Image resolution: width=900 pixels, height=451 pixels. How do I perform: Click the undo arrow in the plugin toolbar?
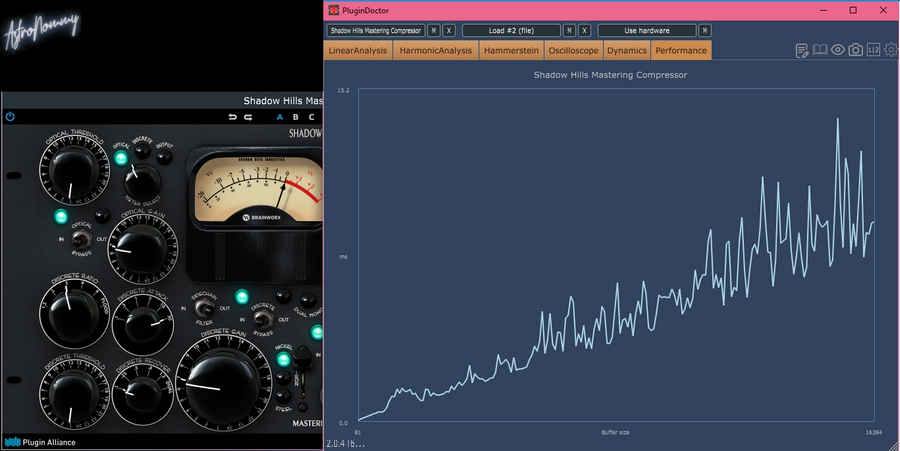(x=232, y=117)
